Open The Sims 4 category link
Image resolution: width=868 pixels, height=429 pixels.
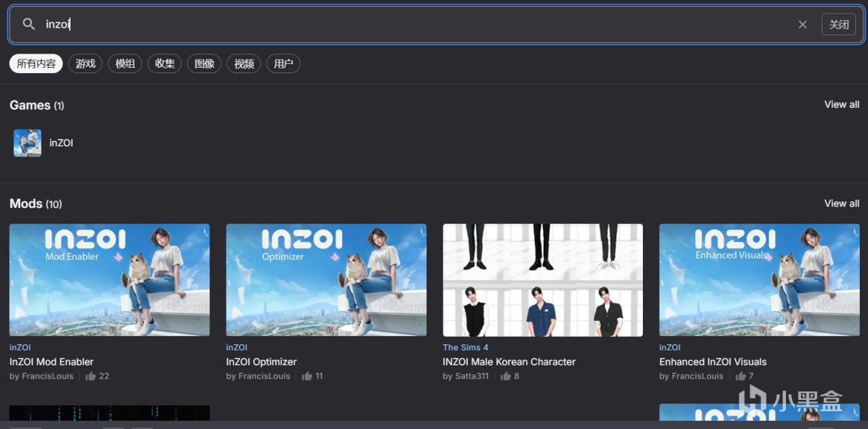coord(465,347)
